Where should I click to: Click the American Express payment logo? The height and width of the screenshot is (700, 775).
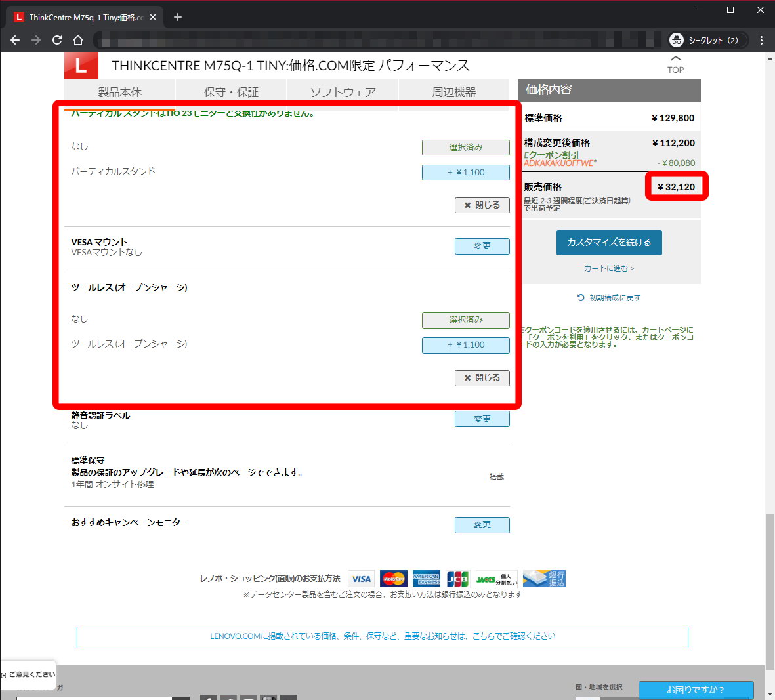[x=426, y=579]
